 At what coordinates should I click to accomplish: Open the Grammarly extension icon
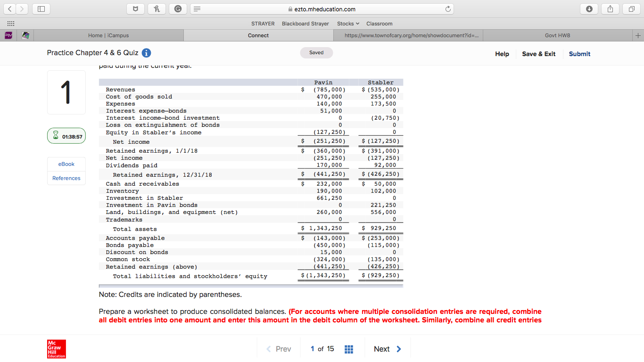[x=178, y=8]
